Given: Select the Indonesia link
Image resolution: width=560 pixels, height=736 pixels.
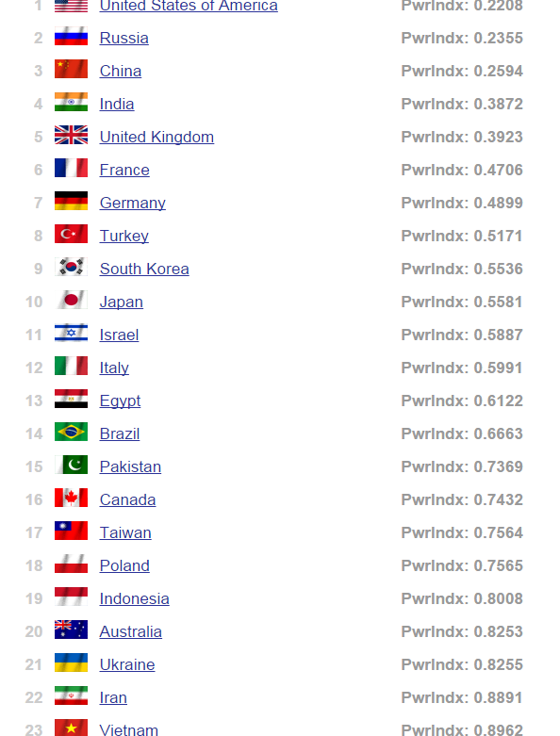Looking at the screenshot, I should point(134,599).
